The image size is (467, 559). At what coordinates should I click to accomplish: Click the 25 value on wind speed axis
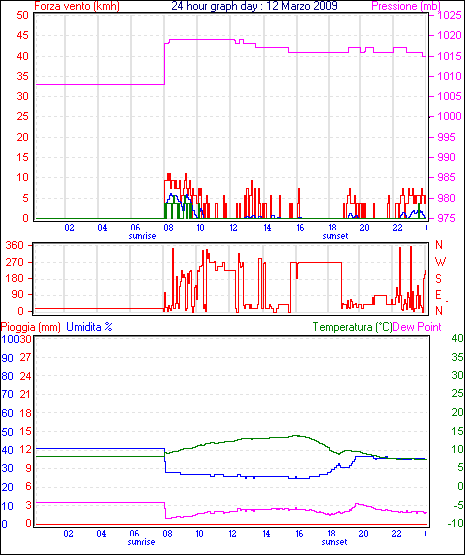22,116
